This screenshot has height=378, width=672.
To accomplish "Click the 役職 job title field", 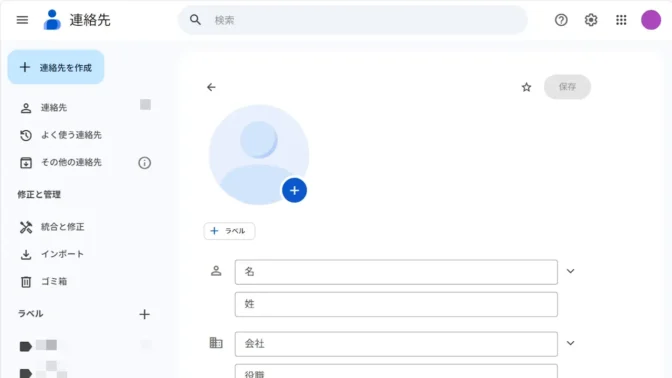I will (x=396, y=371).
